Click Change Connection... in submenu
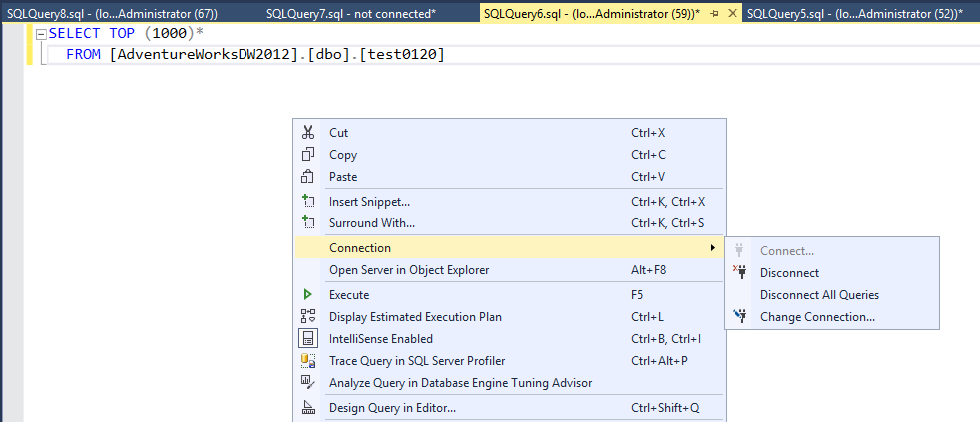This screenshot has width=980, height=422. [832, 317]
